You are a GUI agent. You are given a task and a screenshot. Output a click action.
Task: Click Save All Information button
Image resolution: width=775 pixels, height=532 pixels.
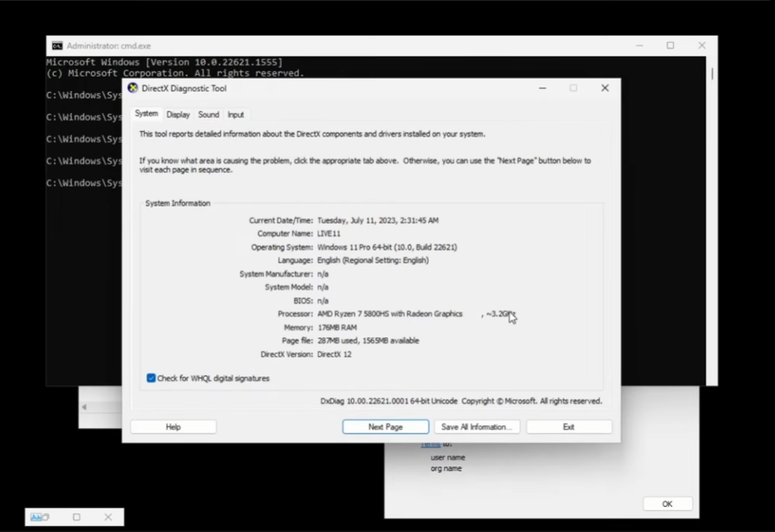[x=477, y=427]
